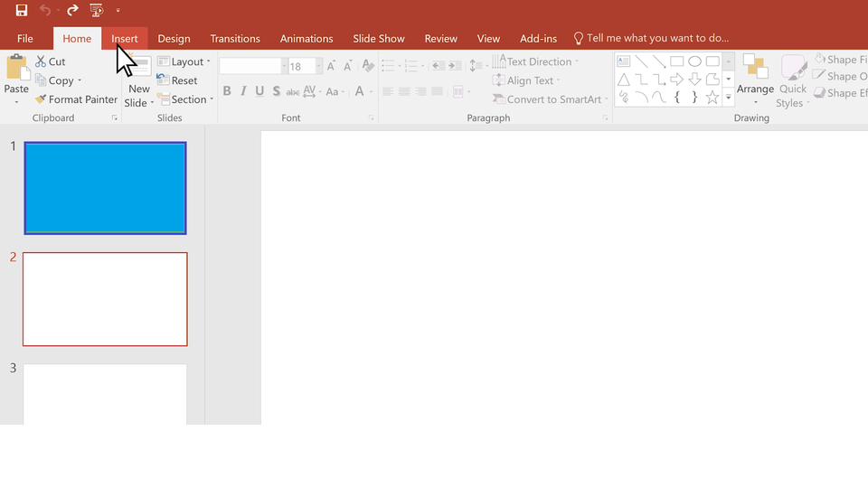This screenshot has width=868, height=488.
Task: Open the Arrange dropdown
Action: [755, 89]
